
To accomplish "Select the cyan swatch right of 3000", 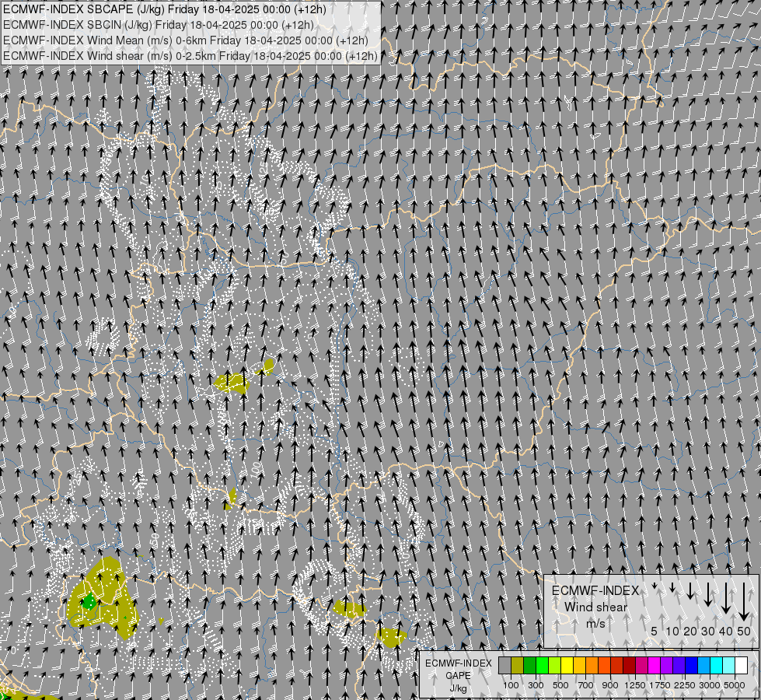I will tap(716, 666).
